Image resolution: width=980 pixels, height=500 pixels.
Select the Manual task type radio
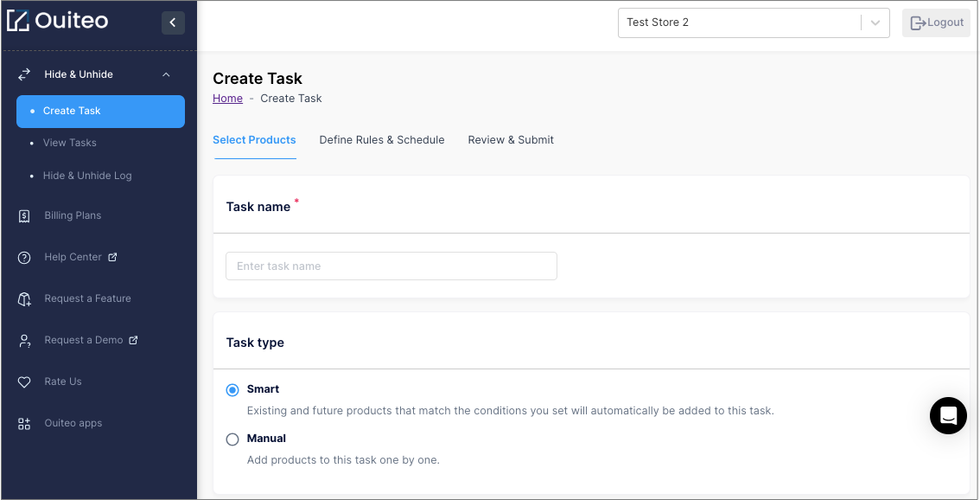pos(232,439)
